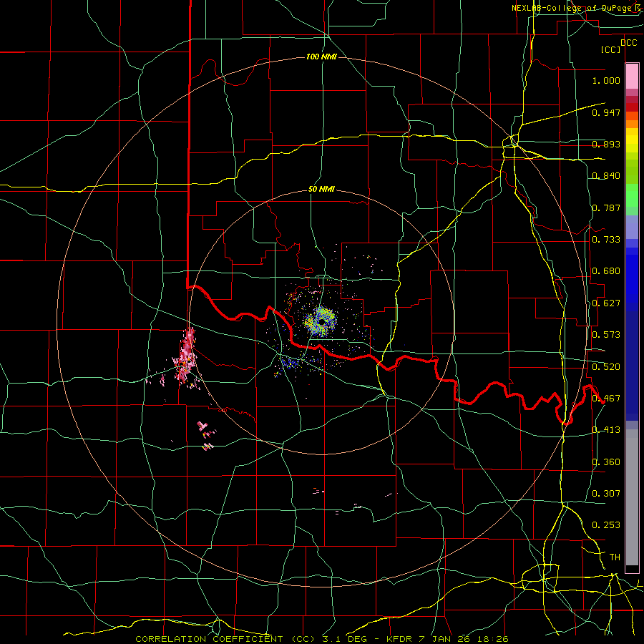Click the 0.733 value on the color scale
Screen dimensions: 644x644
coord(606,240)
